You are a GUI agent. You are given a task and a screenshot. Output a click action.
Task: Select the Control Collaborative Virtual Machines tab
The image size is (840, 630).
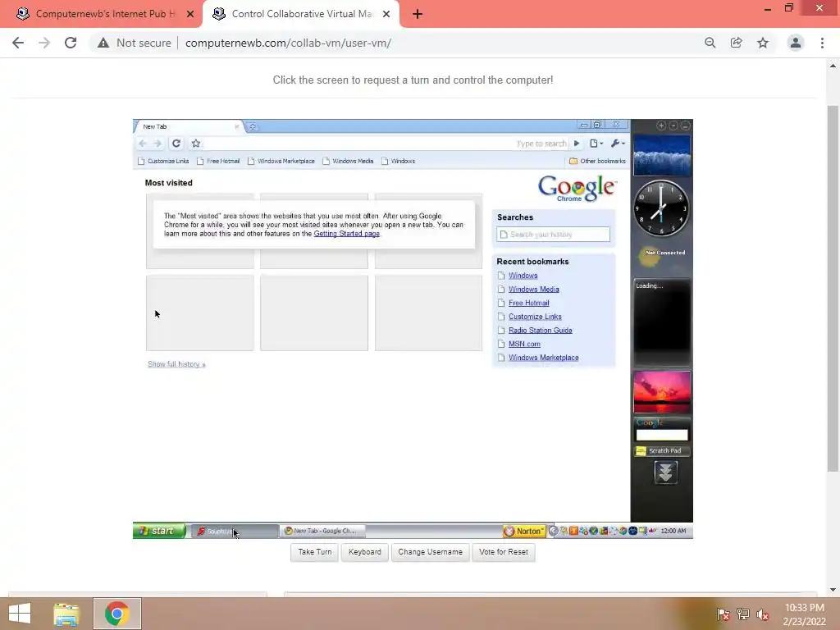pos(301,14)
